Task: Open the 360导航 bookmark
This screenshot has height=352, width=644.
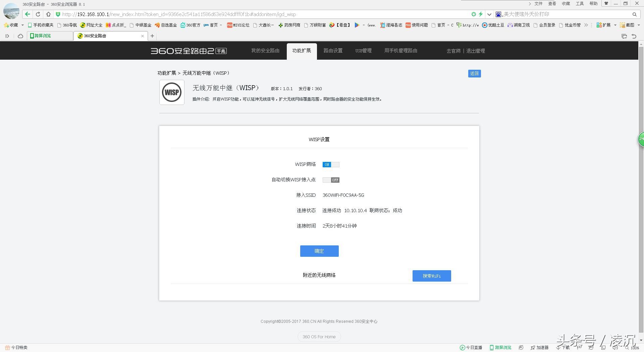Action: point(67,25)
